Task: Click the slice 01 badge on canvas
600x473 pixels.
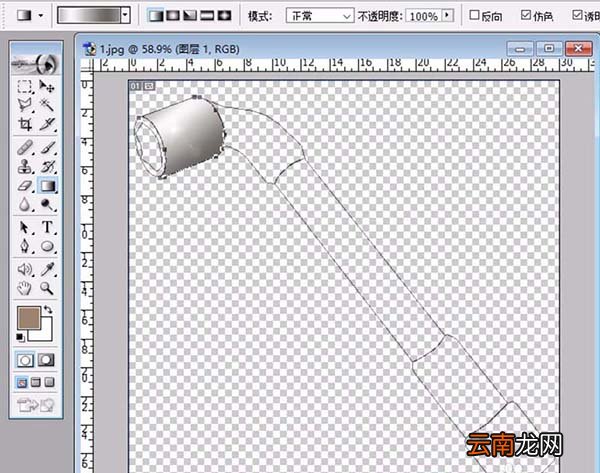Action: [x=135, y=86]
